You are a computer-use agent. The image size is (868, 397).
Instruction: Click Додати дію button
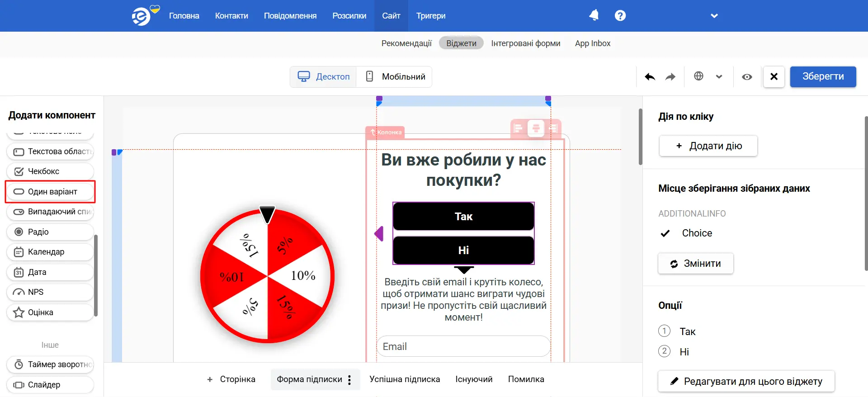coord(708,146)
